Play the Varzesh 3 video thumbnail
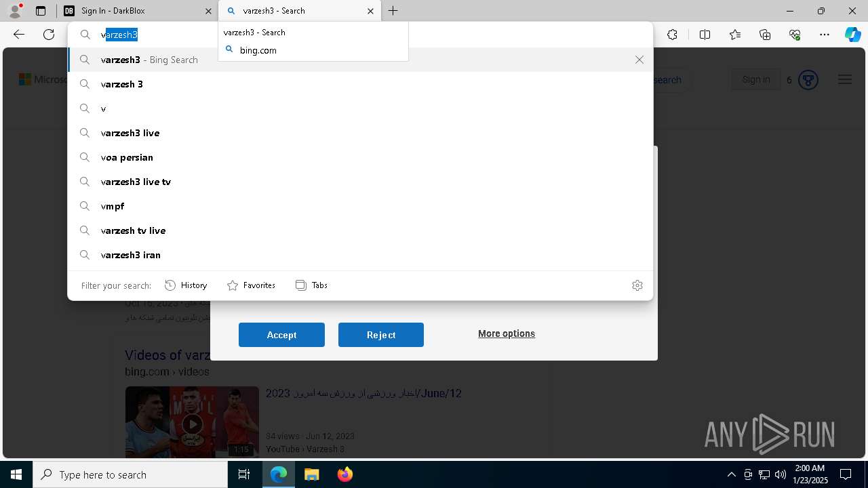This screenshot has height=488, width=868. (x=192, y=422)
